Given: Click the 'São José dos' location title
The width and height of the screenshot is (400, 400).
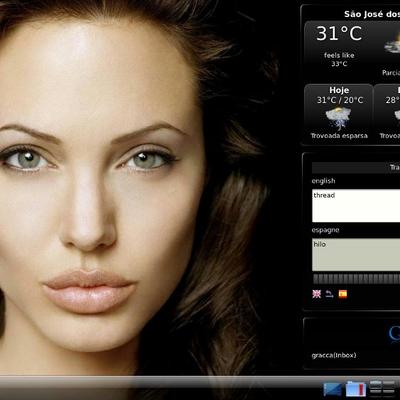Looking at the screenshot, I should (x=372, y=14).
